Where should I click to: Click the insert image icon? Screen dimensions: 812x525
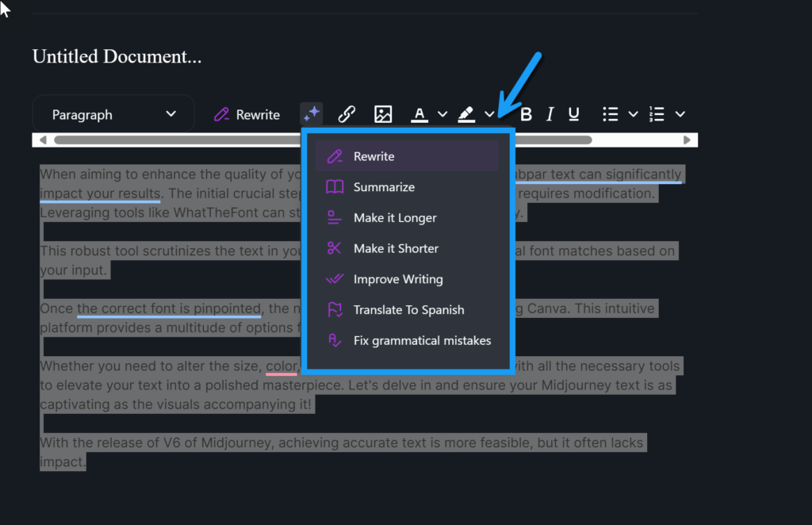click(383, 114)
